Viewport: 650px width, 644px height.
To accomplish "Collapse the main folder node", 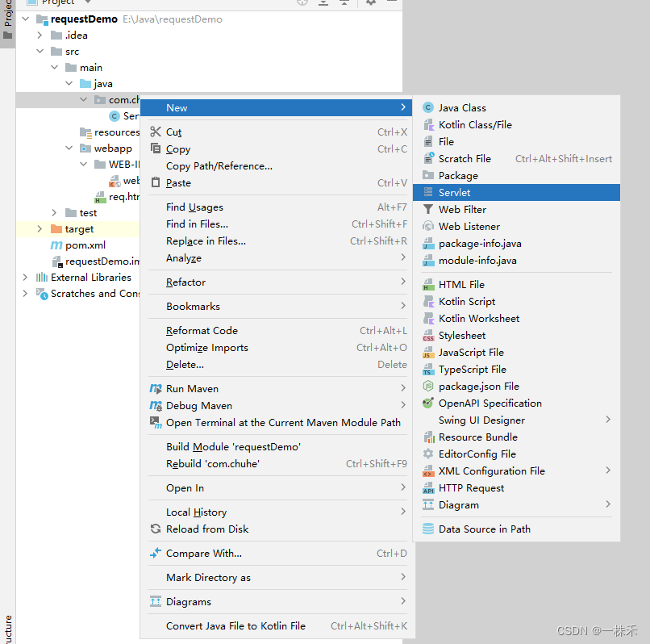I will click(x=54, y=67).
